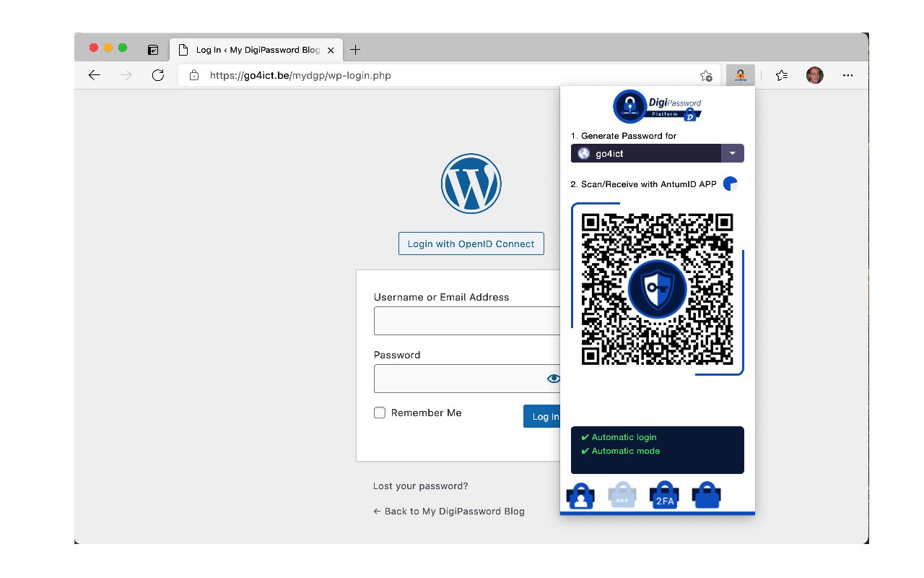Open a new tab with plus
Screen dimensions: 924x578
[354, 50]
